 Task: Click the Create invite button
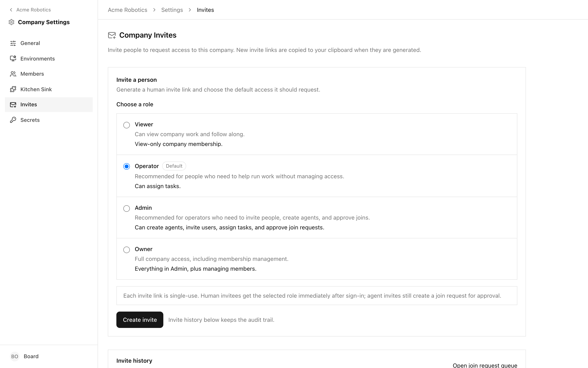pos(140,320)
